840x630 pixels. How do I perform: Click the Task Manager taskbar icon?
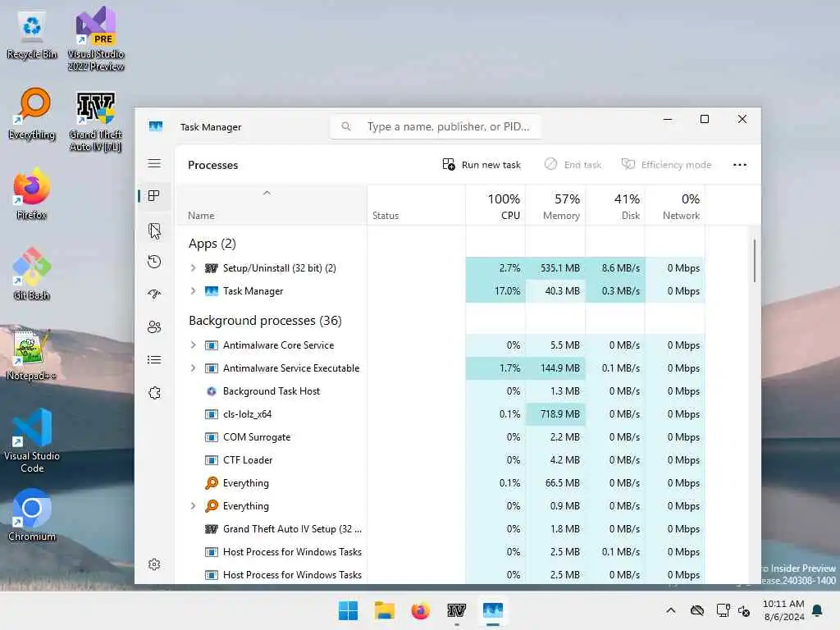tap(493, 610)
